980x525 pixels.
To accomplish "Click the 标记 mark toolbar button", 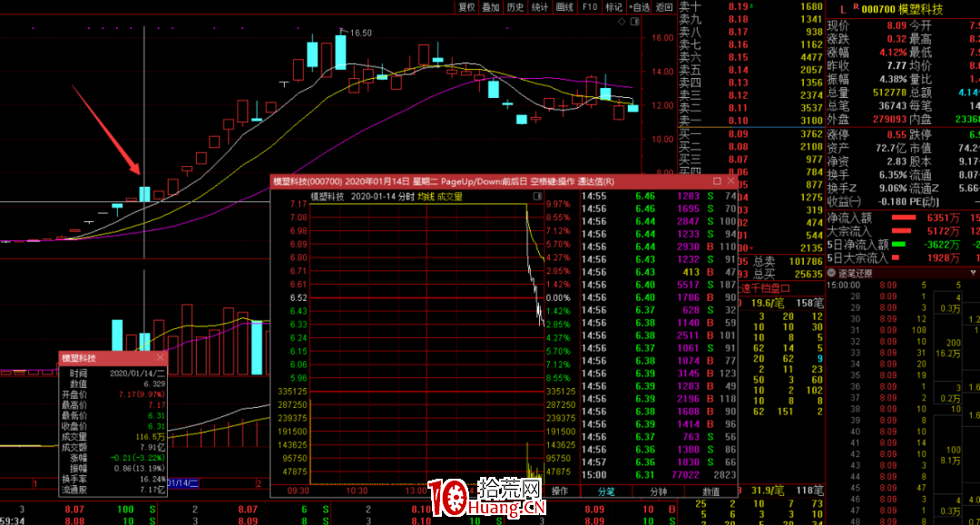I will (613, 7).
